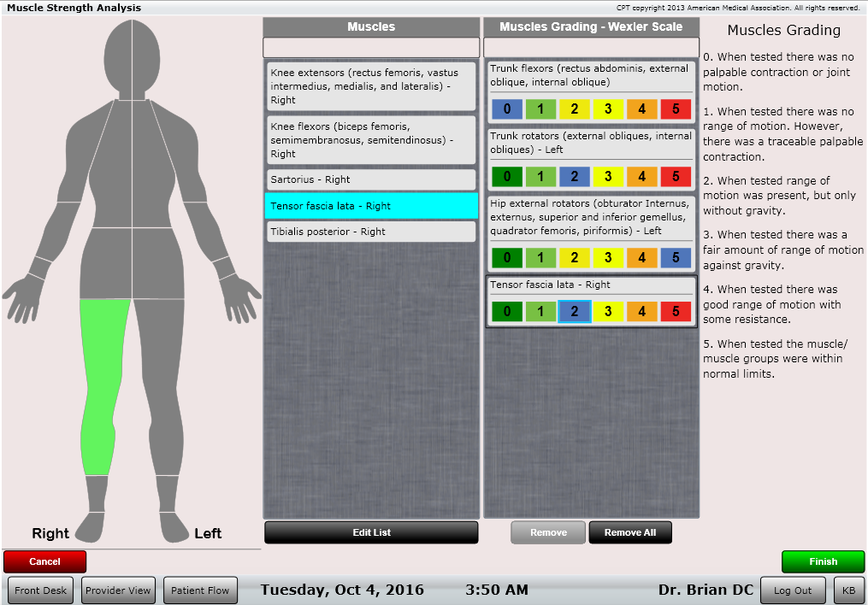The width and height of the screenshot is (868, 605).
Task: Select the Sartorius - Right muscle entry
Action: tap(370, 179)
